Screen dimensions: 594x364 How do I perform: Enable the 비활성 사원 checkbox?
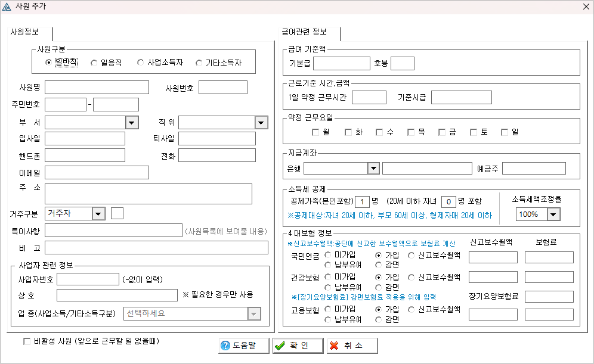click(27, 341)
